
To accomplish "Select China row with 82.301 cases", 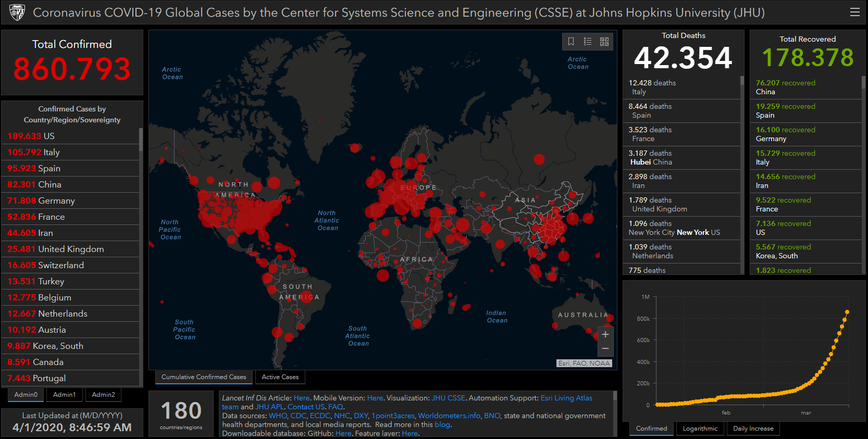I will click(x=70, y=184).
